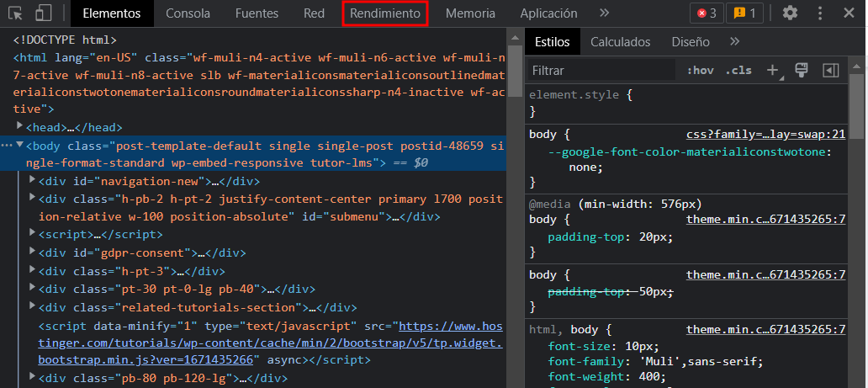Toggle the computed styles sidebar icon
The height and width of the screenshot is (388, 868).
831,71
